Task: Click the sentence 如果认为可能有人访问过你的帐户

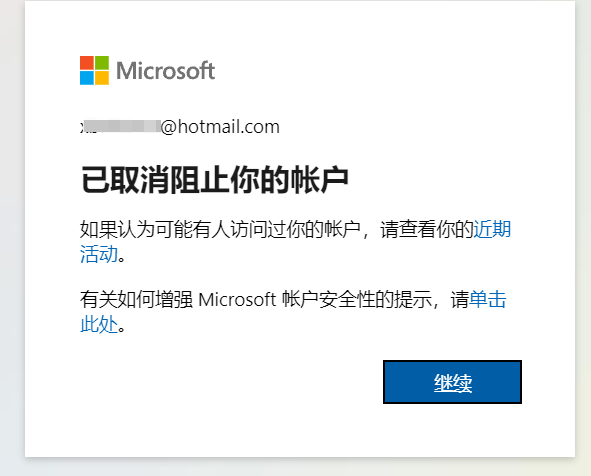Action: point(220,229)
